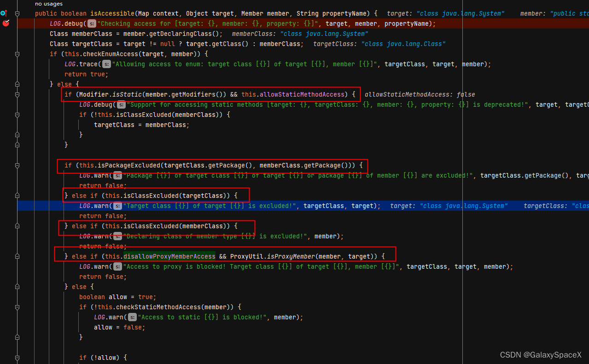Image resolution: width=589 pixels, height=364 pixels.
Task: Click the S icon on the Access to proxy blocked line
Action: click(117, 266)
